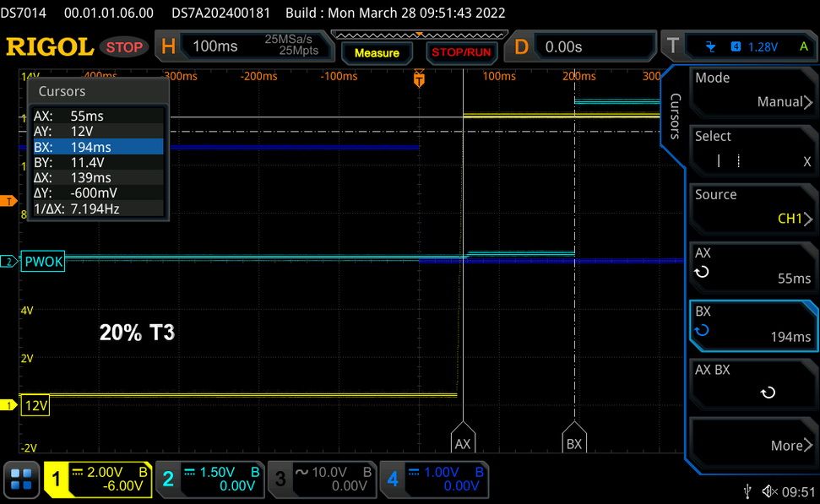Click the orange trigger level T marker
This screenshot has width=820, height=504.
coord(8,201)
